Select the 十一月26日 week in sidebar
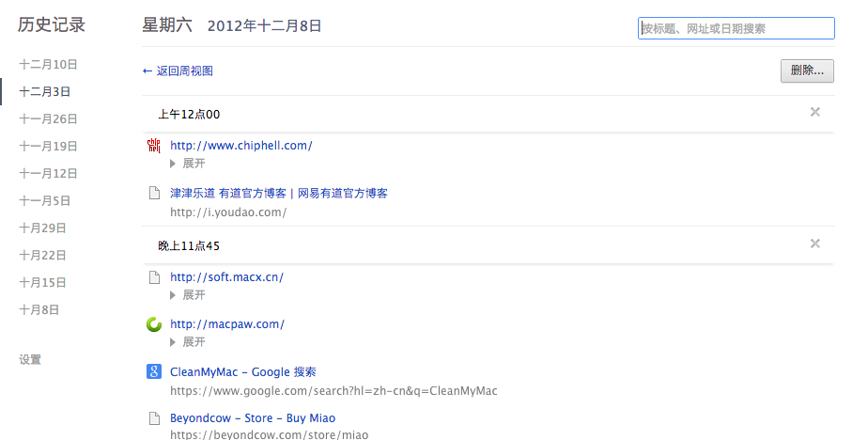 point(48,119)
